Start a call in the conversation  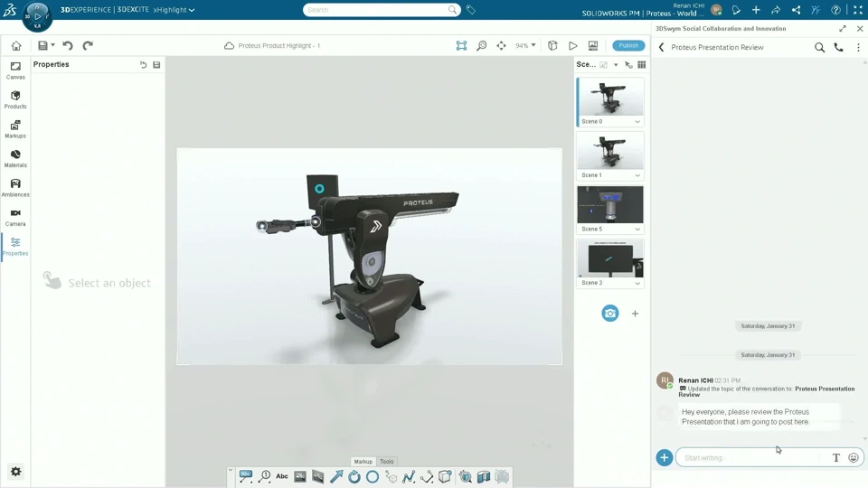tap(839, 47)
